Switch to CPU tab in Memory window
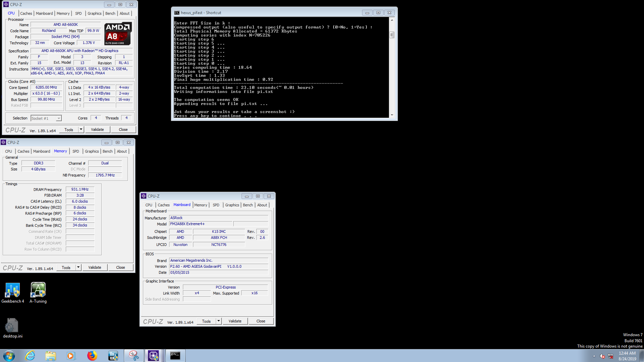The height and width of the screenshot is (362, 644). click(8, 151)
